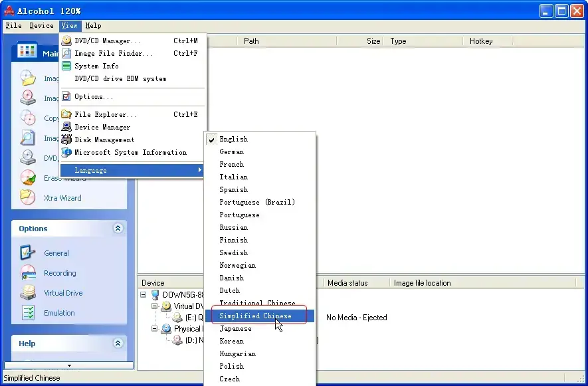Open Device Manager menu entry
This screenshot has height=386, width=588.
(x=133, y=127)
